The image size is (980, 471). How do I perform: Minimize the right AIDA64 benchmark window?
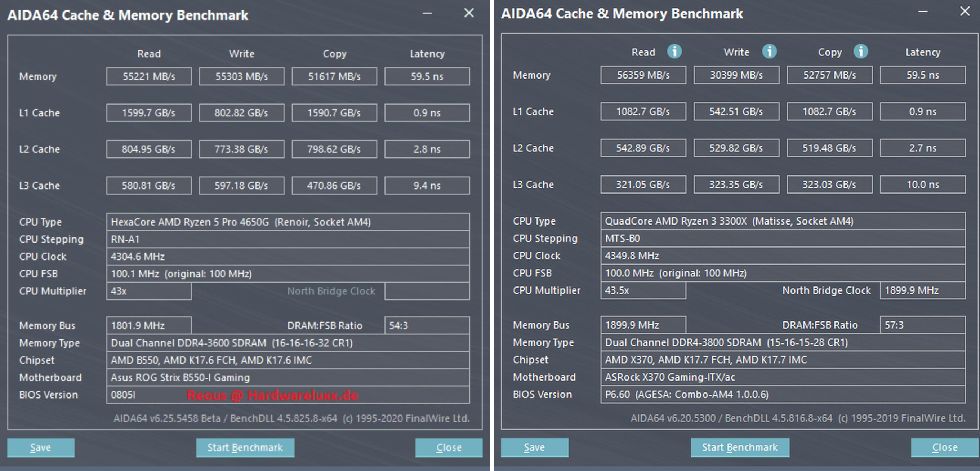coord(923,12)
